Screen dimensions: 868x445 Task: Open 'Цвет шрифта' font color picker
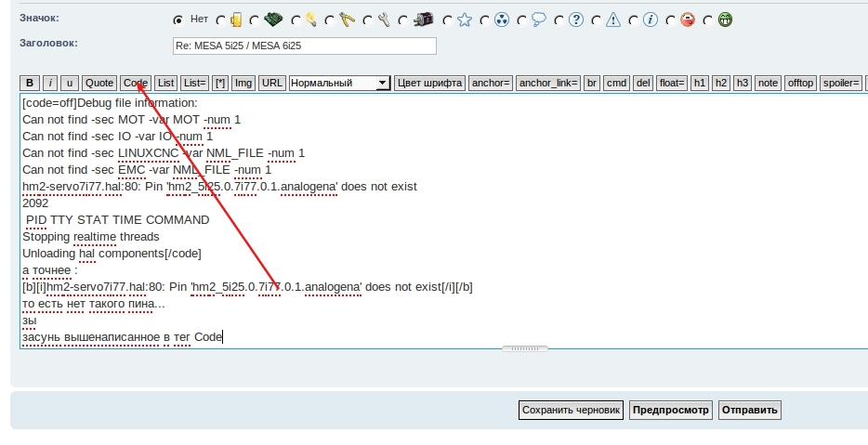[x=429, y=83]
